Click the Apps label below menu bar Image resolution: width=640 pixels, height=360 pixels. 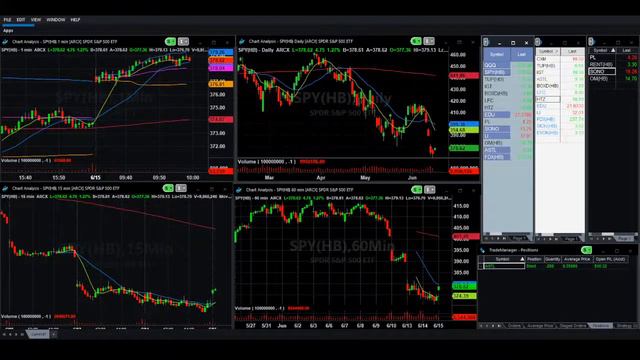(x=8, y=31)
